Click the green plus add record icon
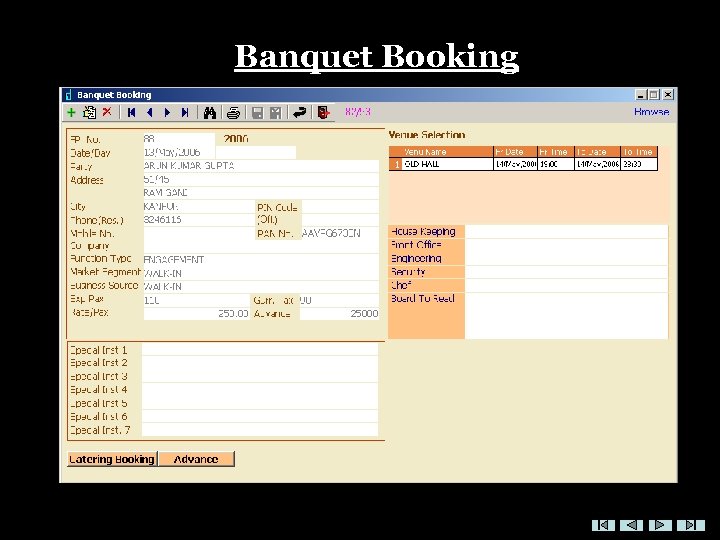 click(x=71, y=112)
